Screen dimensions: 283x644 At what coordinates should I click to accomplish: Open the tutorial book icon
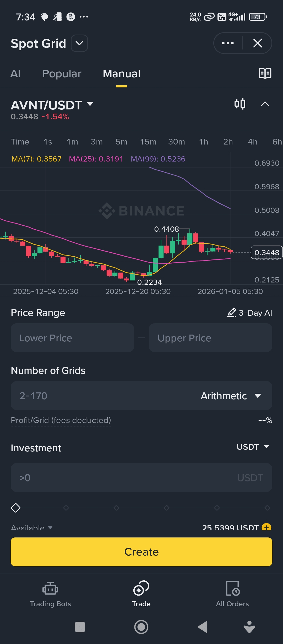point(265,73)
